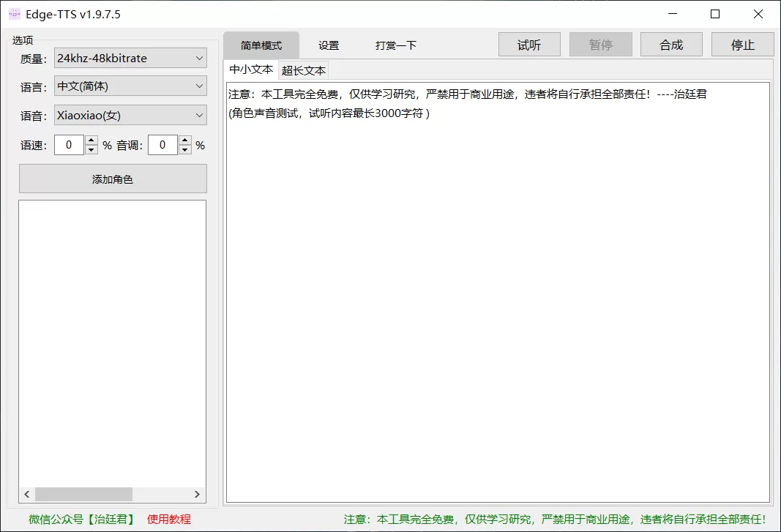Click the disabled 暂停 pause button
781x532 pixels.
pos(600,45)
